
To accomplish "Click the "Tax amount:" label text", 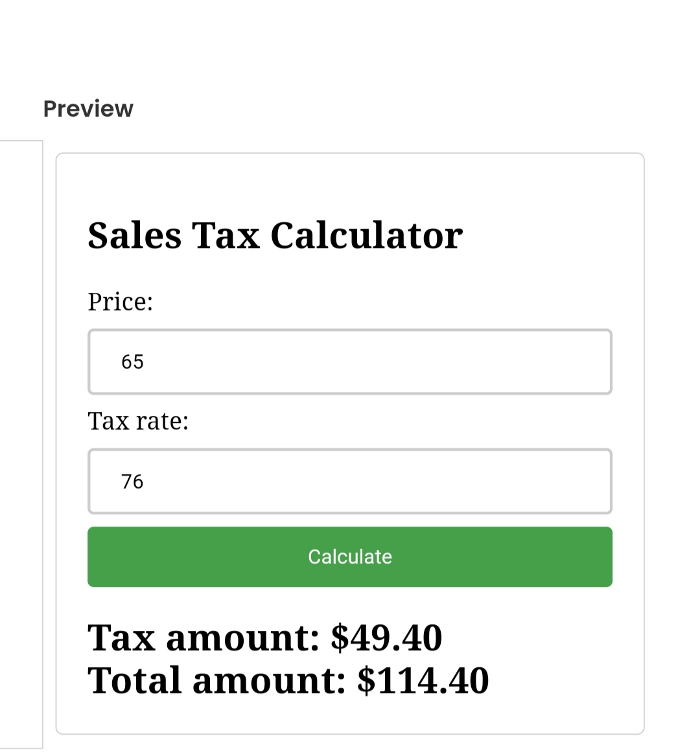I will point(204,638).
